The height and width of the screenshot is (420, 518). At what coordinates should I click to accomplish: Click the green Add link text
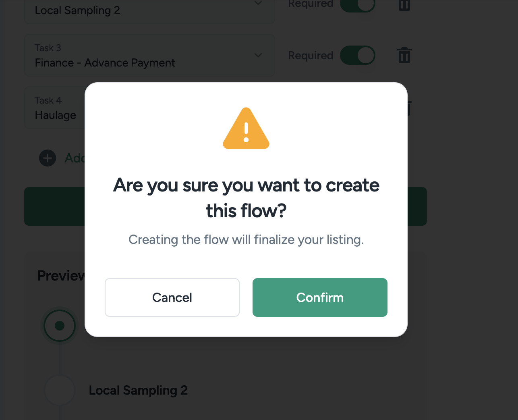75,158
